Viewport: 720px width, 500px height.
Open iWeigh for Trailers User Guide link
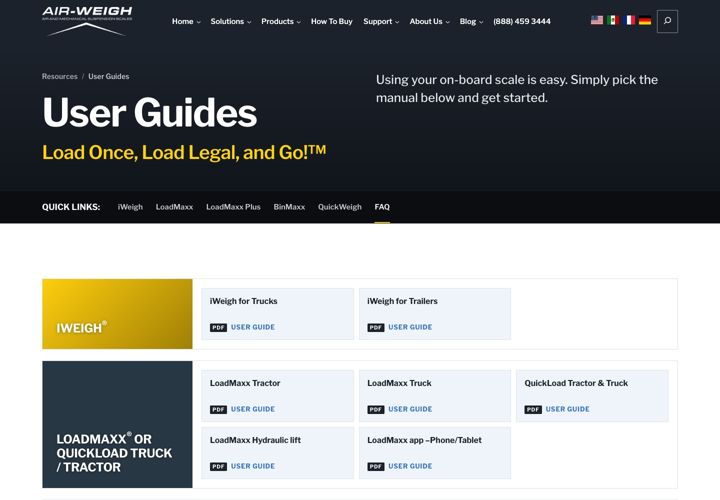[410, 327]
